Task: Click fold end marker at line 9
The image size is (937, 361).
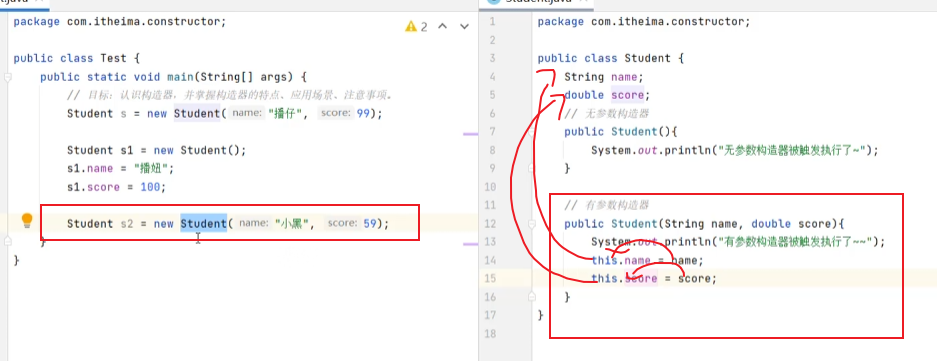Action: 531,169
